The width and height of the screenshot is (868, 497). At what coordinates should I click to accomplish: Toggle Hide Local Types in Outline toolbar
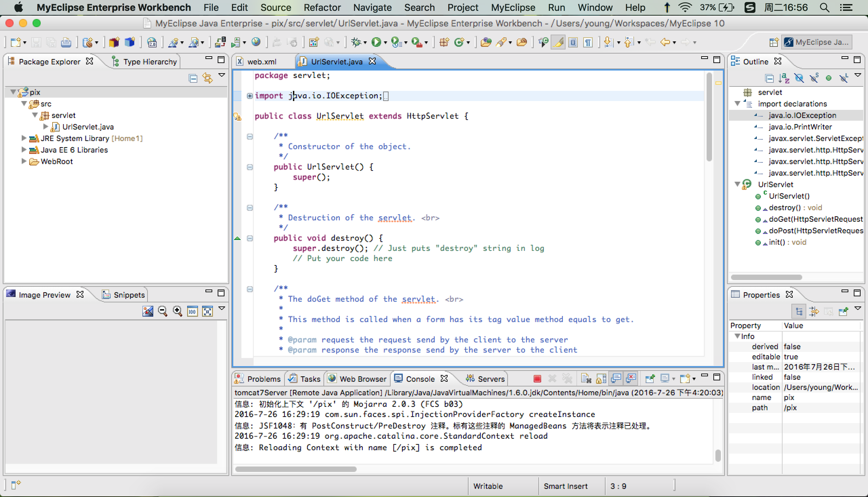(844, 78)
